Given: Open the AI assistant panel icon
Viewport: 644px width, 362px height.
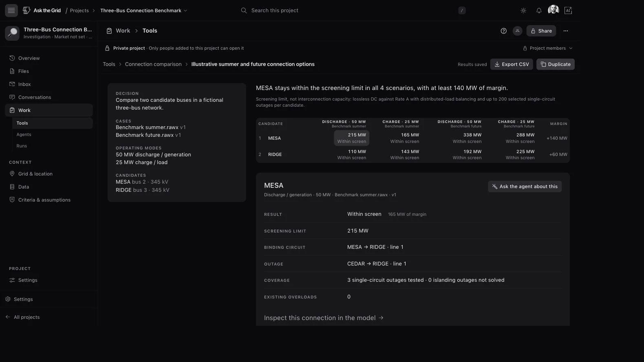Looking at the screenshot, I should pos(568,11).
